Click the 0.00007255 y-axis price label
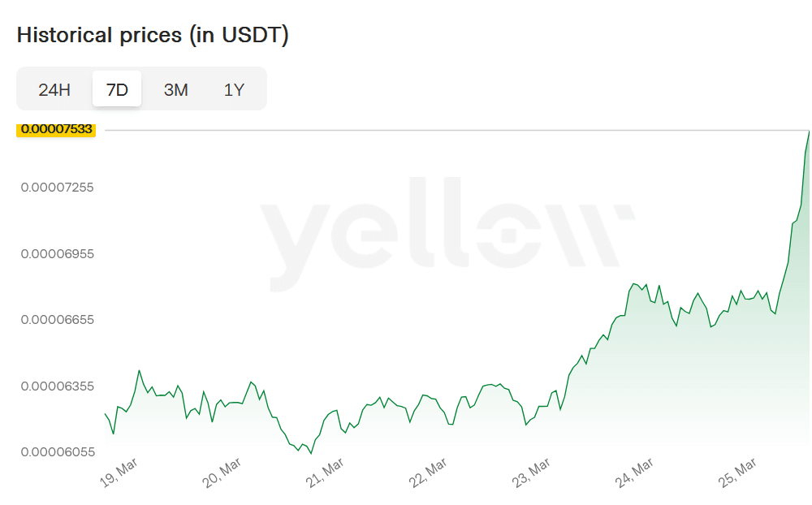Screen dimensions: 812x505 coord(57,188)
